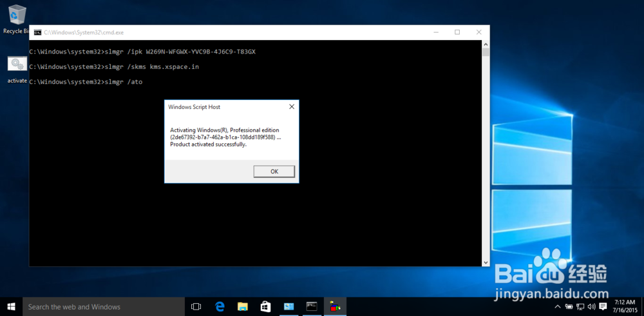Open the taskbar clock showing 7:12 AM
The width and height of the screenshot is (644, 316).
coord(625,306)
